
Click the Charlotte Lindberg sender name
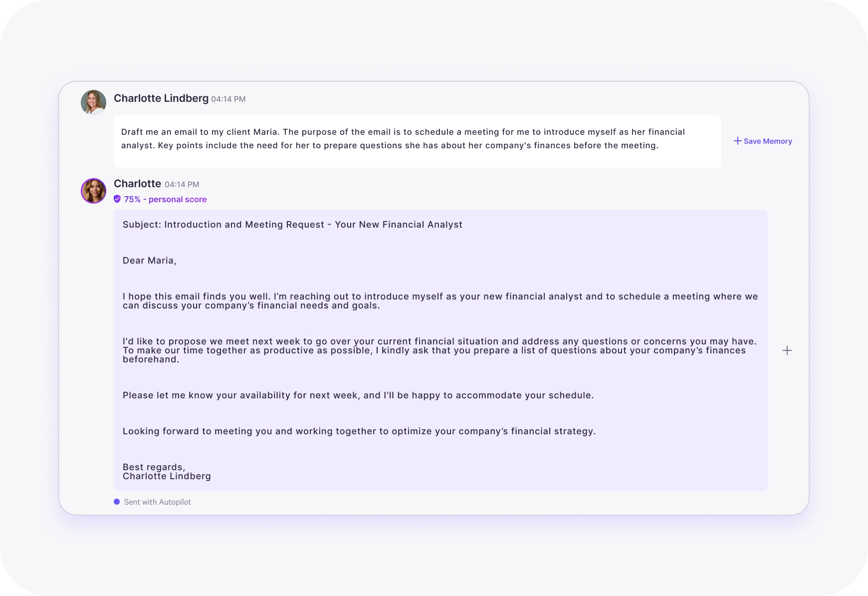(x=161, y=98)
